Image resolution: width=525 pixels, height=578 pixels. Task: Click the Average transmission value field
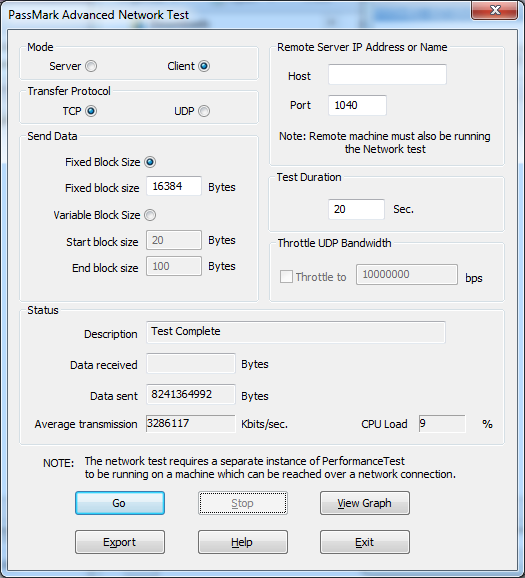coord(191,424)
